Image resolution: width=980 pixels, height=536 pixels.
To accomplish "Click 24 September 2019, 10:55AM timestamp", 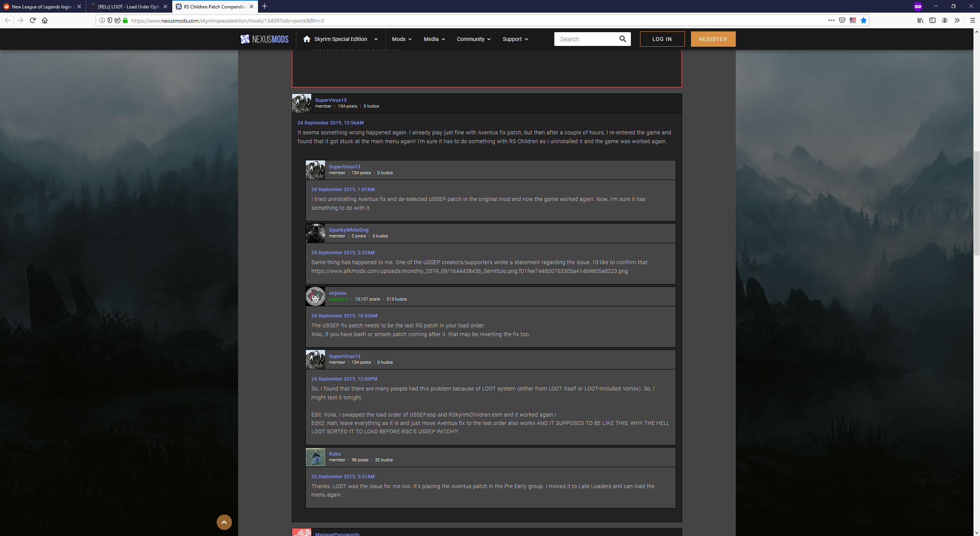I will [x=344, y=315].
